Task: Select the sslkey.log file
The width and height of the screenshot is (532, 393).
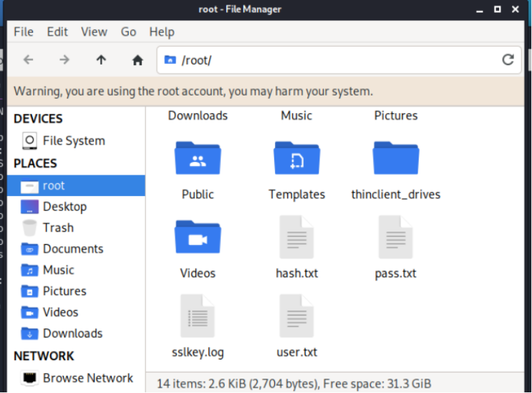Action: point(198,316)
